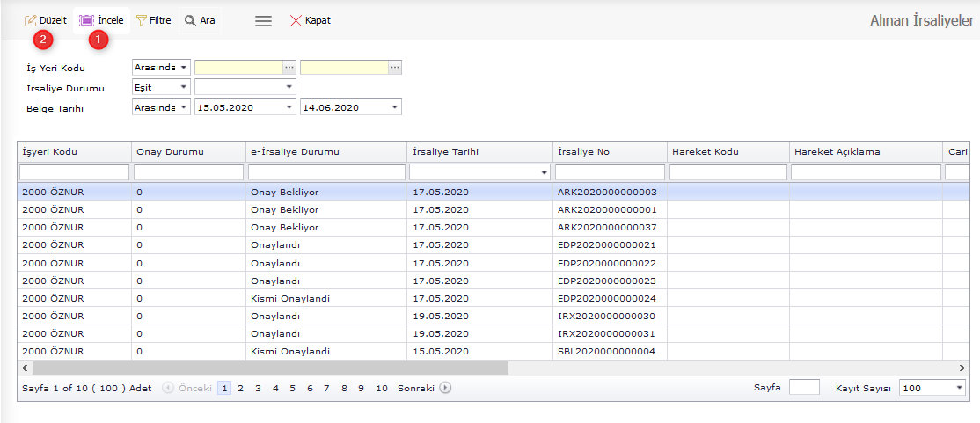The width and height of the screenshot is (980, 423).
Task: Open the hamburger menu icon
Action: point(263,21)
